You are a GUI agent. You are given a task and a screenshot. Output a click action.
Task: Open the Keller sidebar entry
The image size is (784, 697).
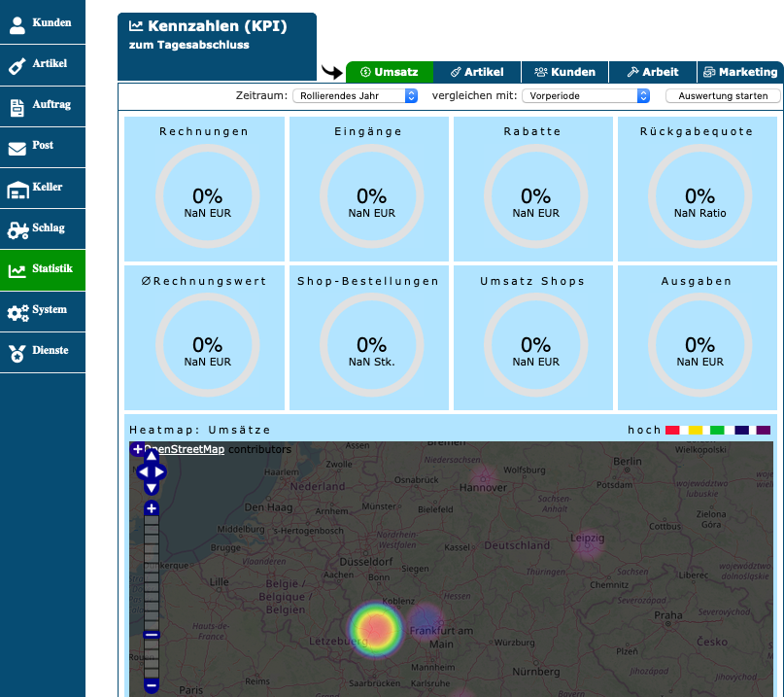(42, 187)
